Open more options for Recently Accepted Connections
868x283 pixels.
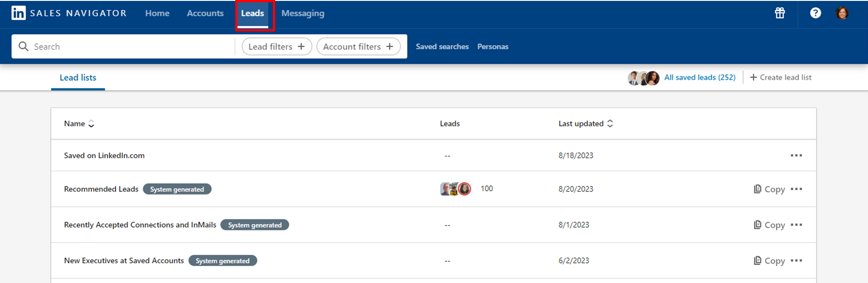pos(796,225)
